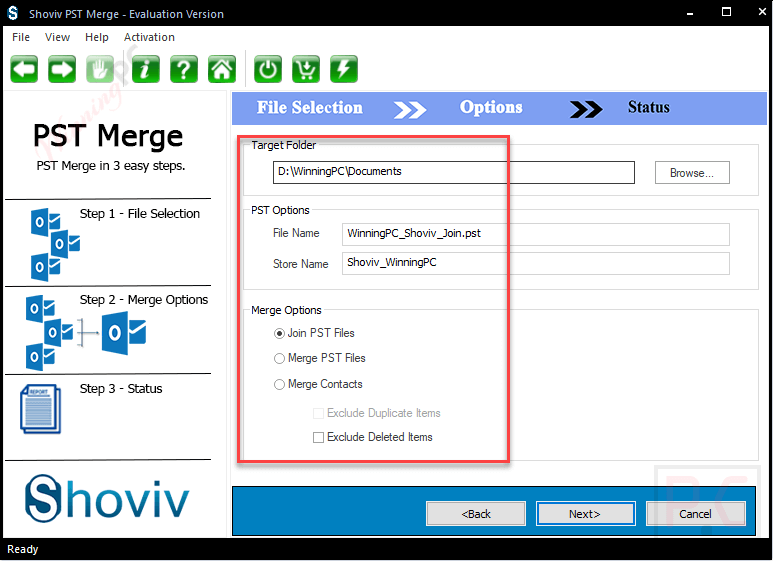Open the View menu
773x561 pixels.
[x=57, y=37]
